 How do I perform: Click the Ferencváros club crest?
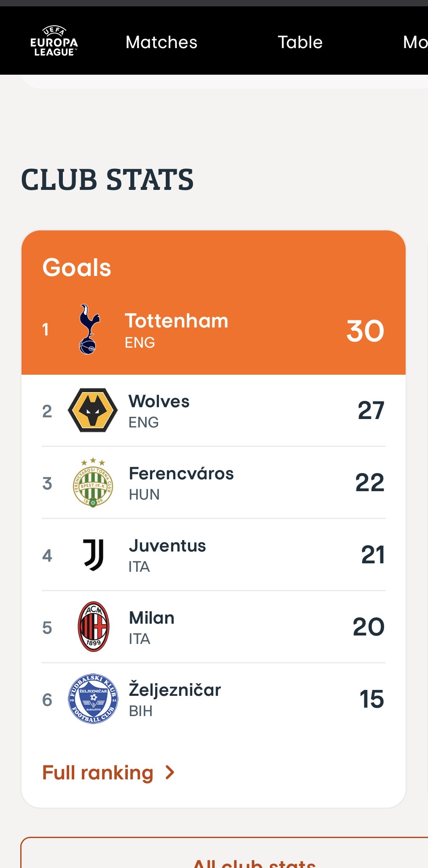(93, 482)
